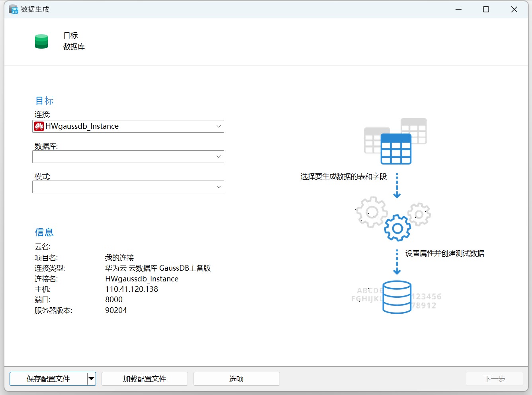The width and height of the screenshot is (532, 395).
Task: Click the Huawei logo inside the connection field
Action: point(39,126)
